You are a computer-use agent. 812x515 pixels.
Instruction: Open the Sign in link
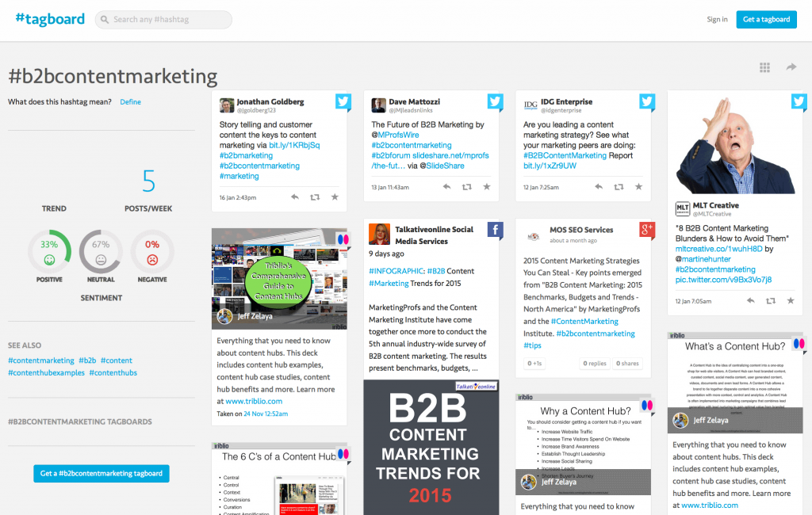tap(717, 20)
